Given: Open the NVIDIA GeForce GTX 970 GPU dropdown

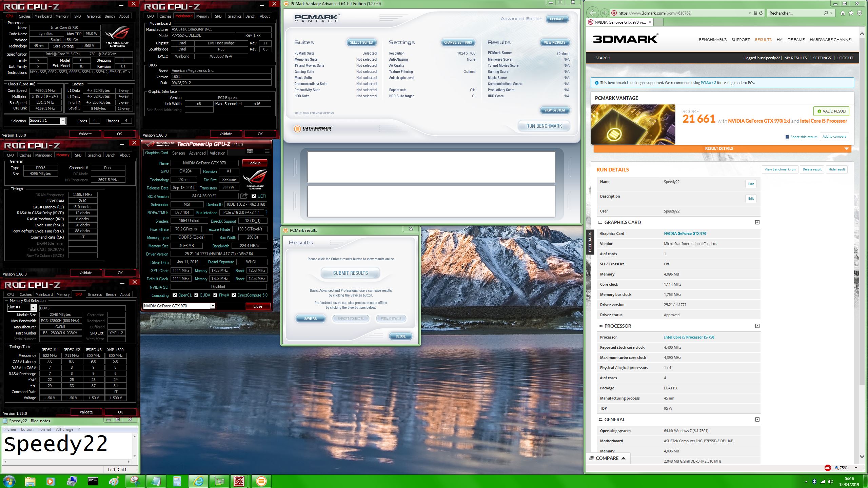Looking at the screenshot, I should point(213,306).
